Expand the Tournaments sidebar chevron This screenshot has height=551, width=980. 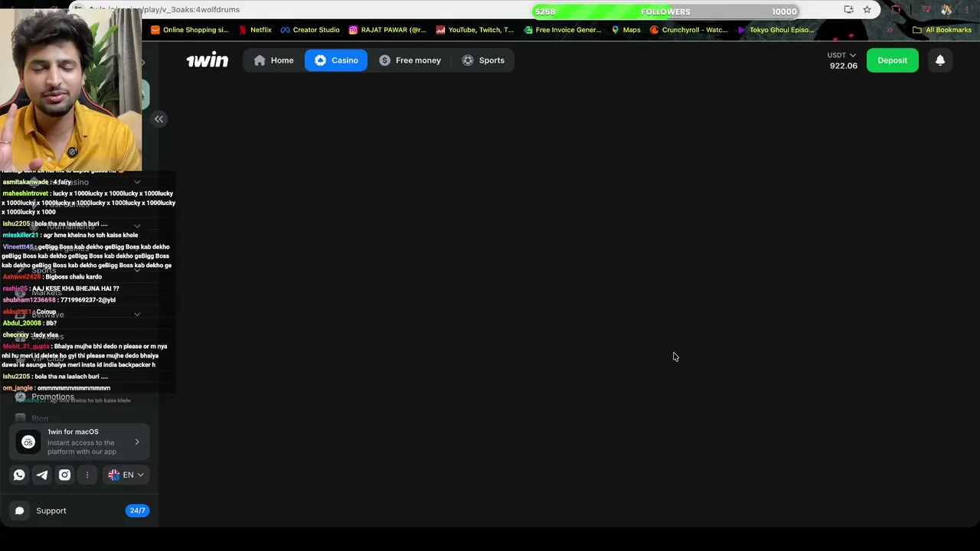click(137, 227)
